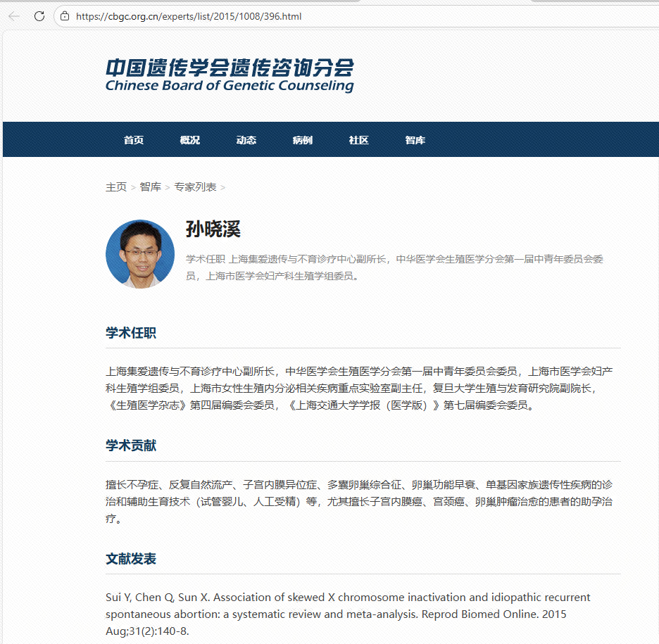The image size is (659, 644).
Task: Click the address bar showing cbgc.org.cn URL
Action: pyautogui.click(x=282, y=16)
